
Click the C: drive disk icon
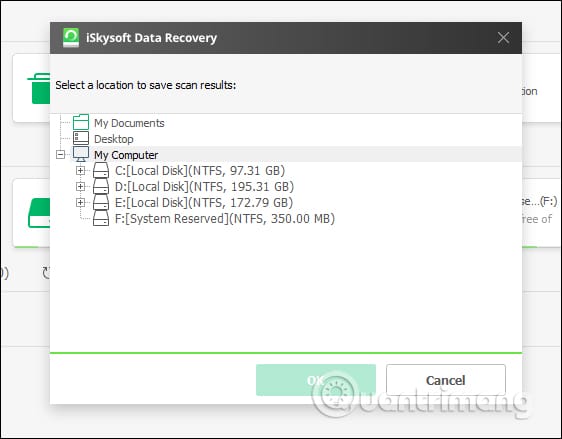(101, 170)
